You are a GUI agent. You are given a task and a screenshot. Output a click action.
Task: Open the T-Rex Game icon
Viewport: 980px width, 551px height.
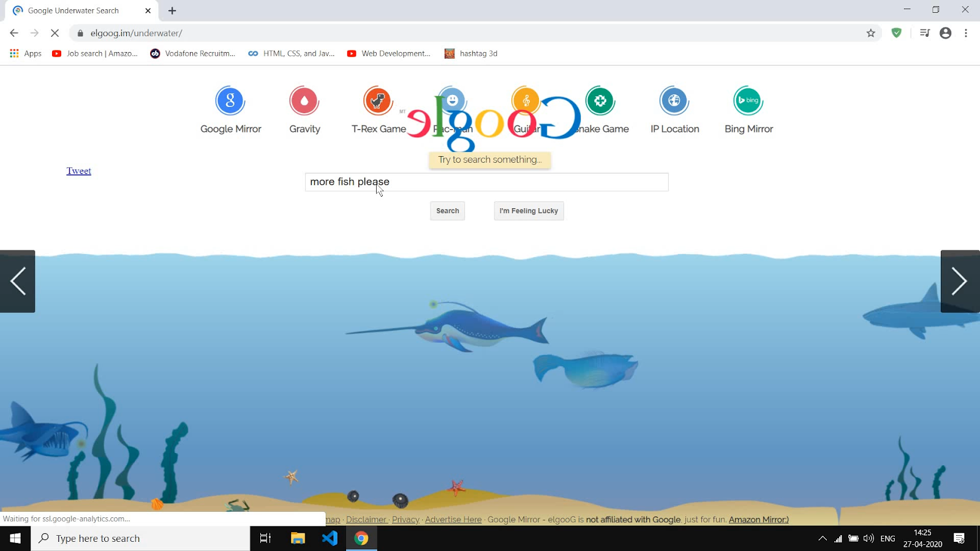coord(378,101)
